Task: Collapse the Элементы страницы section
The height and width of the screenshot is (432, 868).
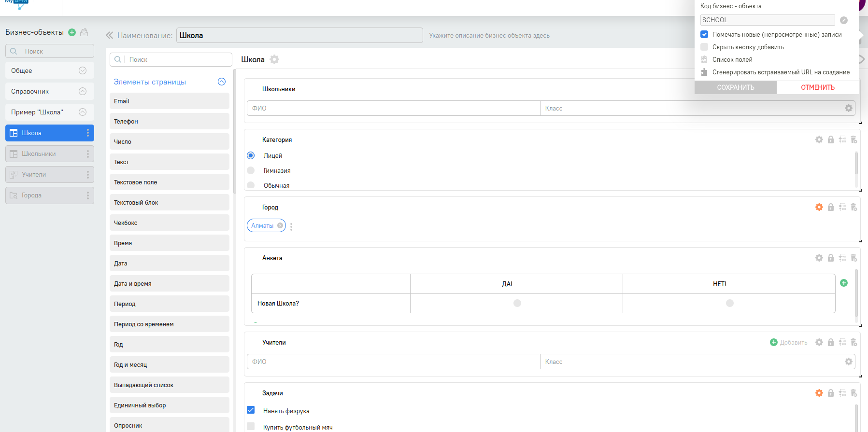Action: pyautogui.click(x=222, y=82)
